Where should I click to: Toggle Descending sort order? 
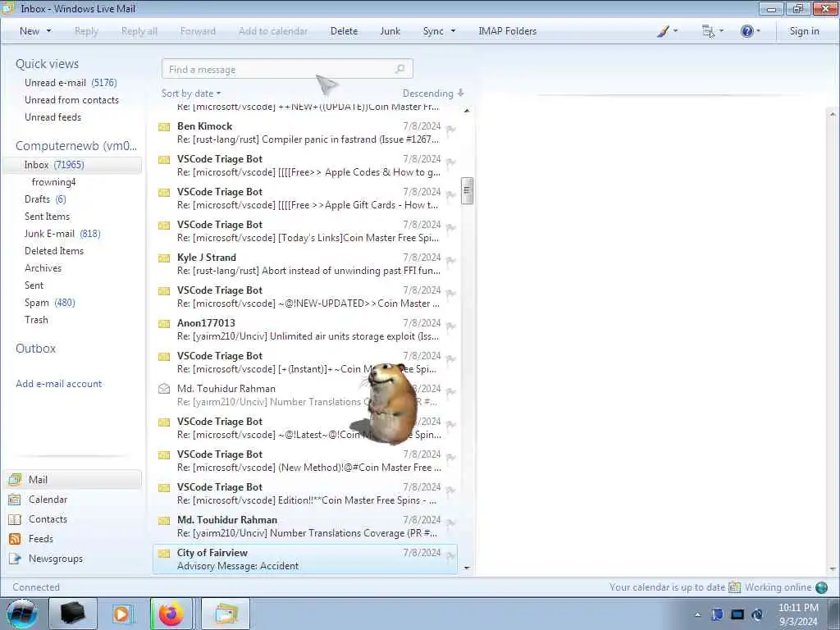433,94
